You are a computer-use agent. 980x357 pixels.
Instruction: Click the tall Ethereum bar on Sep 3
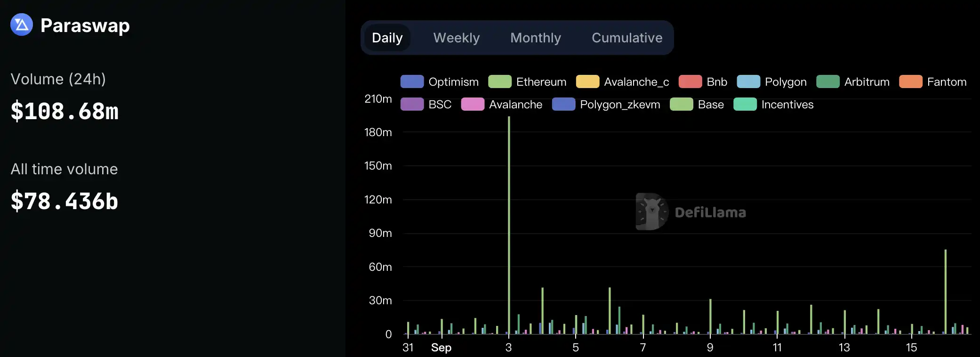tap(509, 226)
